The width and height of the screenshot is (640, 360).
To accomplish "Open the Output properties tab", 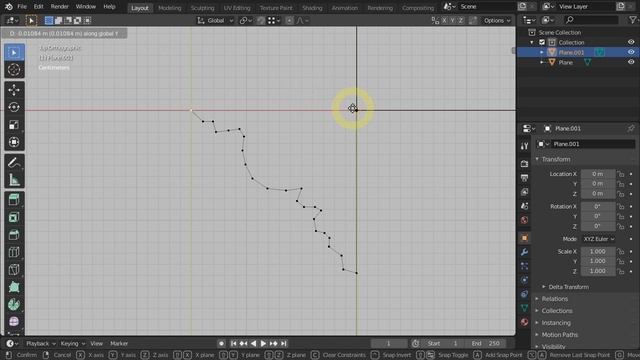I will [524, 178].
